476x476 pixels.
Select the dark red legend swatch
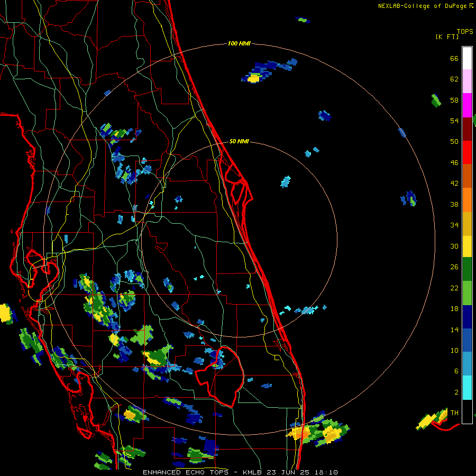pos(467,129)
